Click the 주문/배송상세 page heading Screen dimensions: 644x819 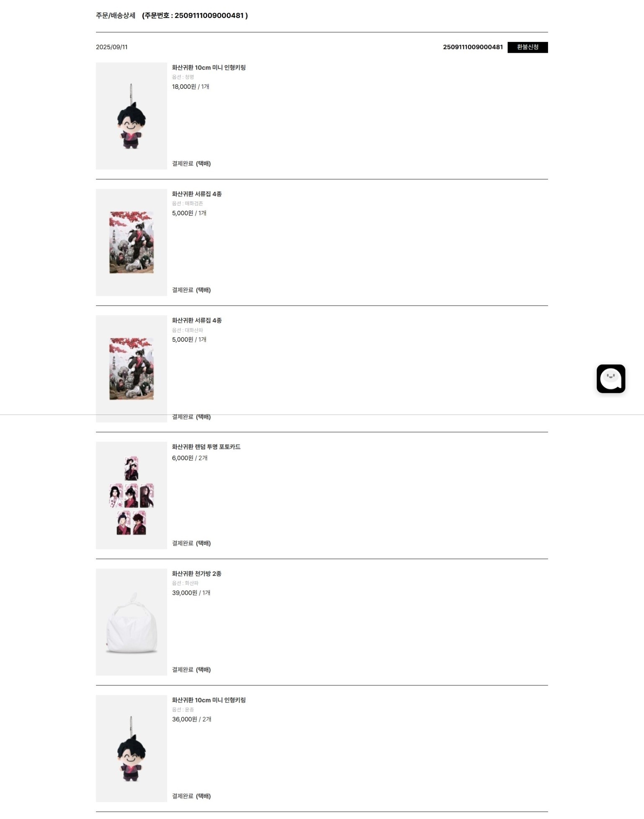(x=116, y=15)
